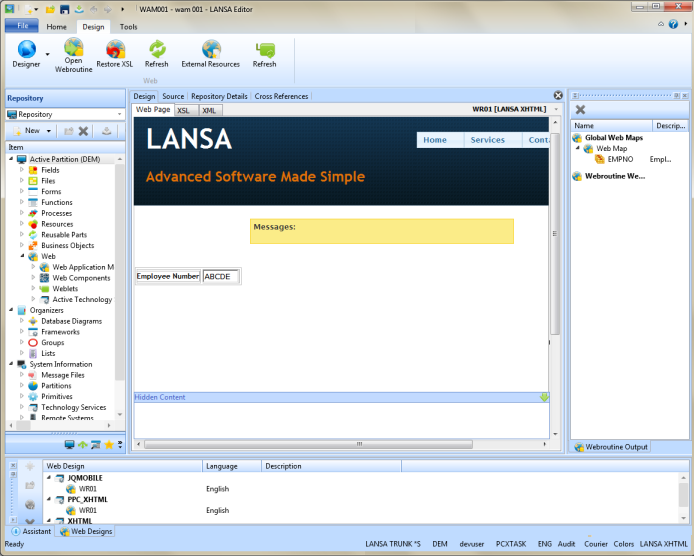Collapse the Web Map node in output panel
The width and height of the screenshot is (694, 556).
point(578,148)
